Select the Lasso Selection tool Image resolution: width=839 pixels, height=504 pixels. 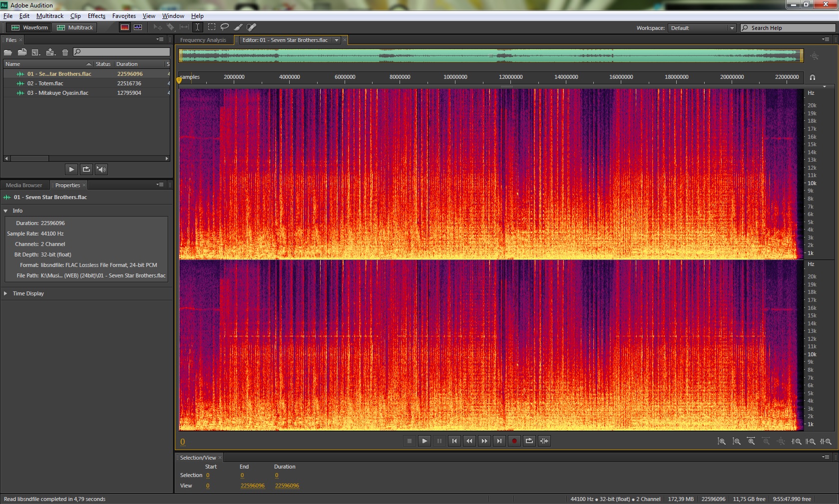click(x=225, y=27)
